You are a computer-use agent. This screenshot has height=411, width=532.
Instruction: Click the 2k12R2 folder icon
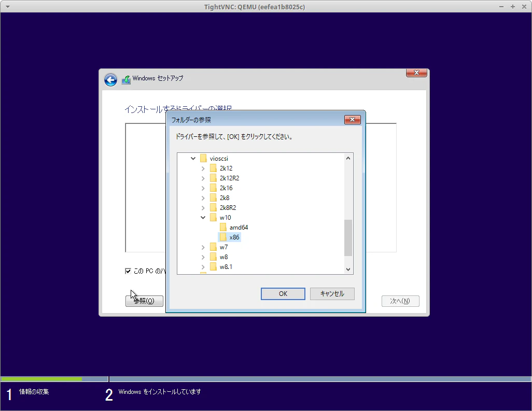click(213, 178)
